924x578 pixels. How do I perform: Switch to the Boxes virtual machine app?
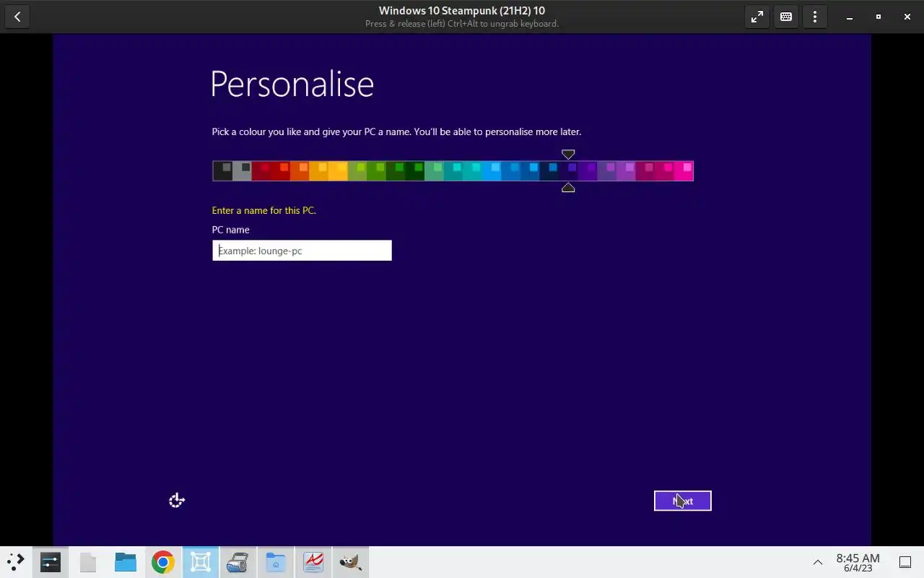pyautogui.click(x=201, y=562)
